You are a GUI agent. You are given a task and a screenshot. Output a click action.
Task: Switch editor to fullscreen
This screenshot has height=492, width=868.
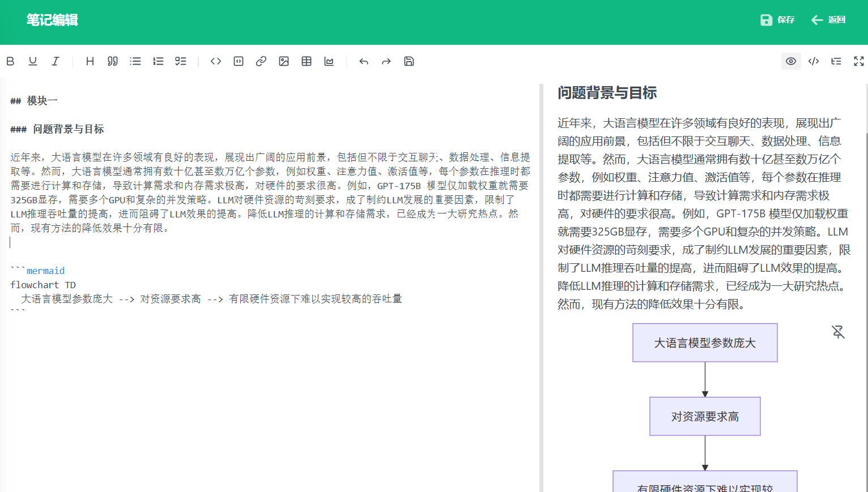click(859, 61)
